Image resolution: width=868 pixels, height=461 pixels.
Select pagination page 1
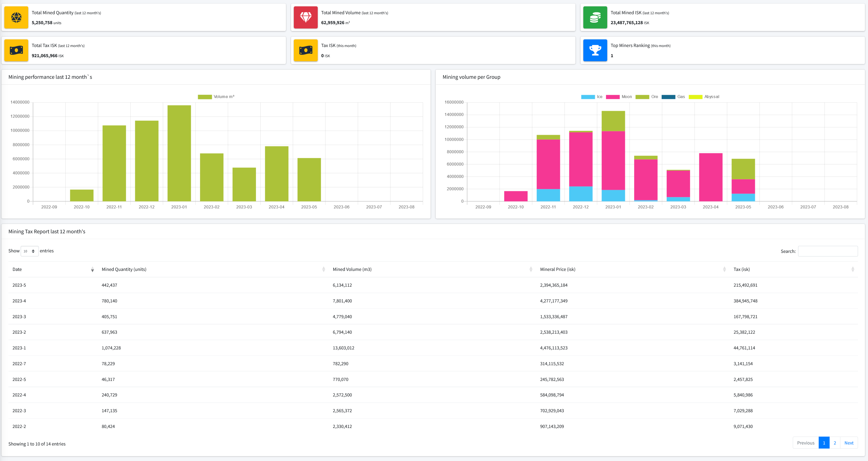824,443
